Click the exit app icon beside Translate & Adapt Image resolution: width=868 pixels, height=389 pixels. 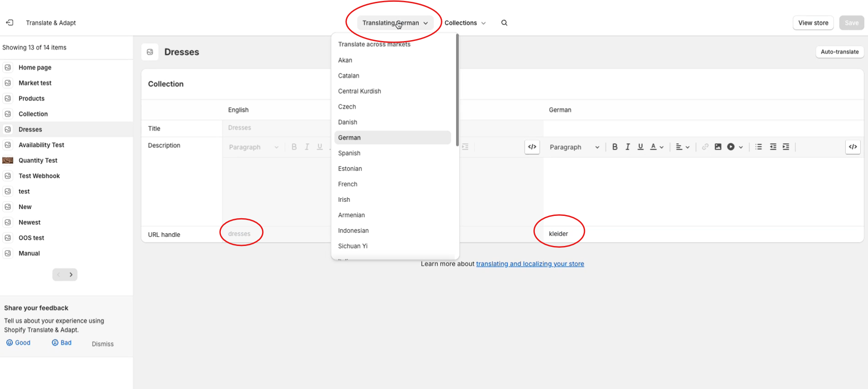pyautogui.click(x=10, y=22)
